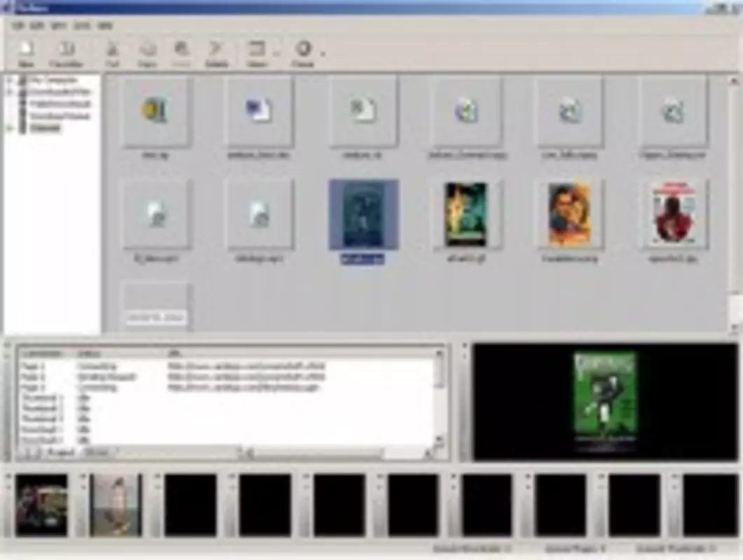Click the round stop icon in toolbar
Viewport: 743px width, 560px height.
click(303, 53)
